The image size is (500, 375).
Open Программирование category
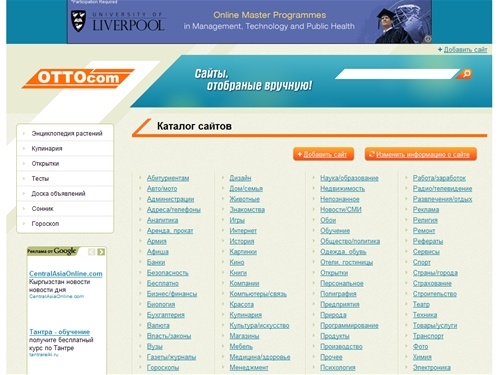[x=349, y=326]
